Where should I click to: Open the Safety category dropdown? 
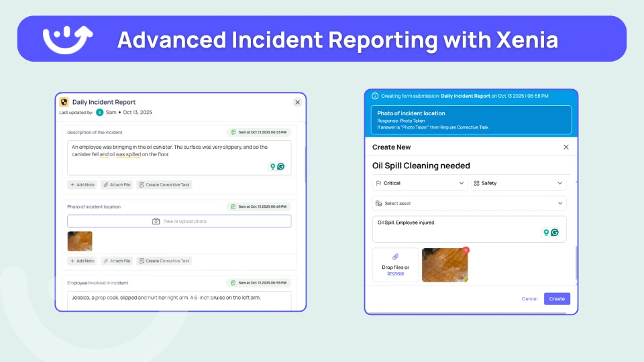[x=519, y=184]
